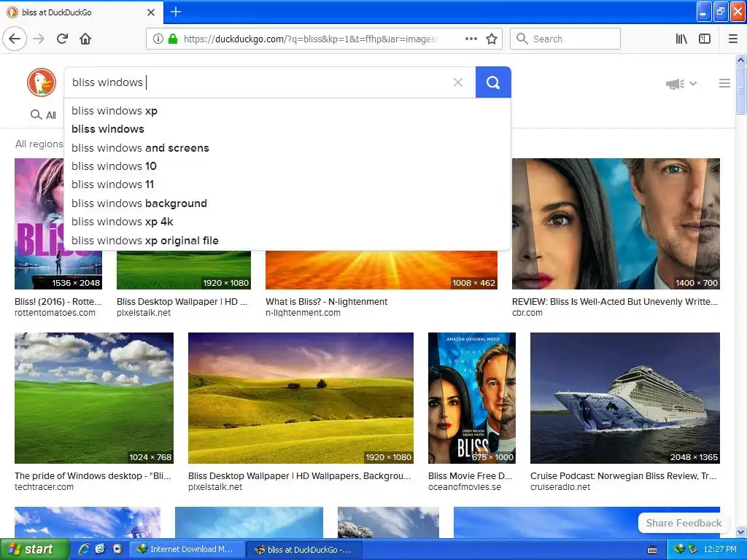Click the scrollbar up arrow
Image resolution: width=747 pixels, height=560 pixels.
pos(741,60)
